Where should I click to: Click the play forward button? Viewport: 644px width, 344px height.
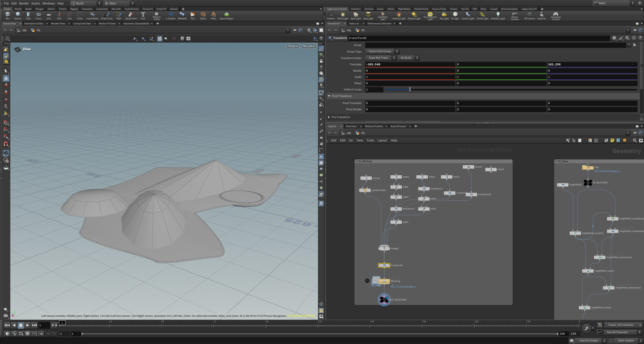pyautogui.click(x=28, y=325)
